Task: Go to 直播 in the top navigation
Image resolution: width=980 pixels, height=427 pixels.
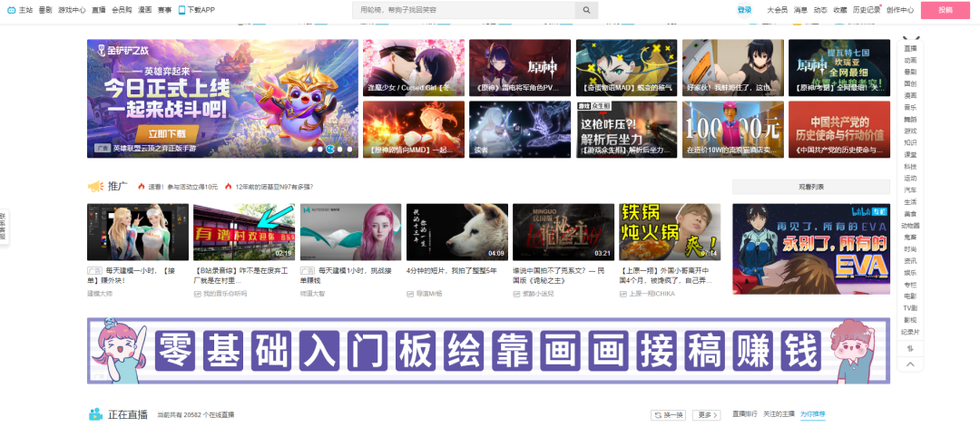Action: click(x=99, y=10)
